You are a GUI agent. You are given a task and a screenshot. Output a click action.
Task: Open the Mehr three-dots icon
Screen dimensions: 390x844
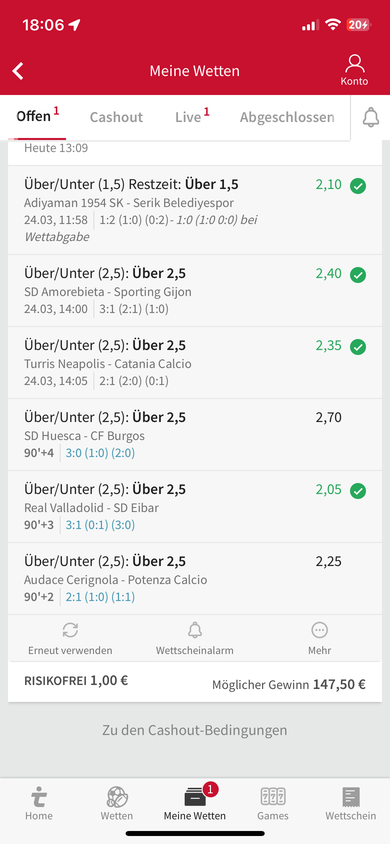tap(320, 630)
